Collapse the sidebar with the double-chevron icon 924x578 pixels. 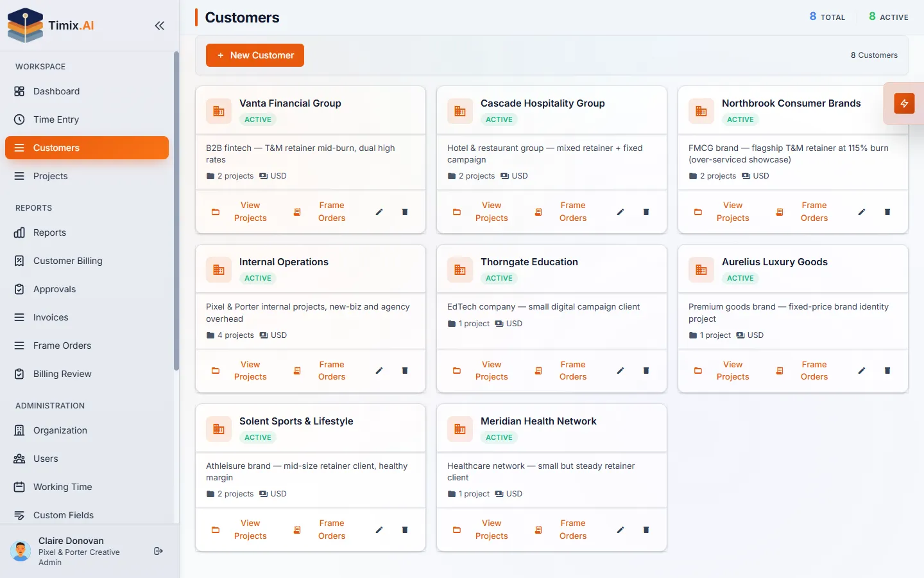[159, 26]
